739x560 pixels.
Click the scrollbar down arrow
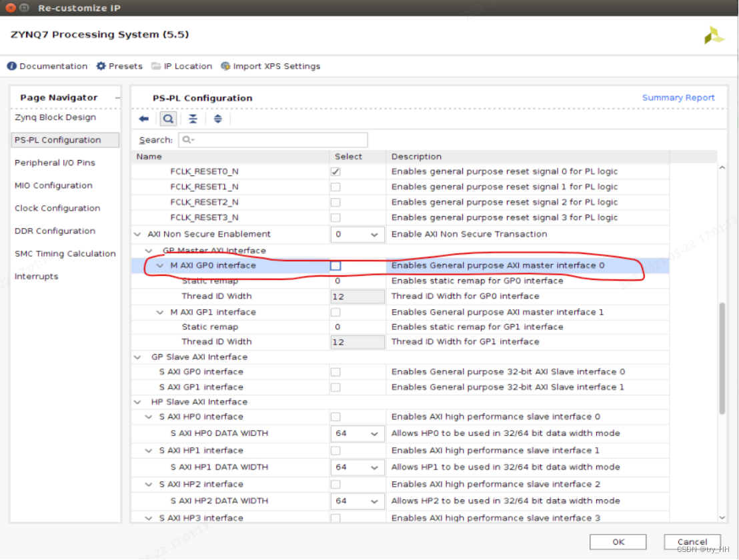tap(722, 517)
